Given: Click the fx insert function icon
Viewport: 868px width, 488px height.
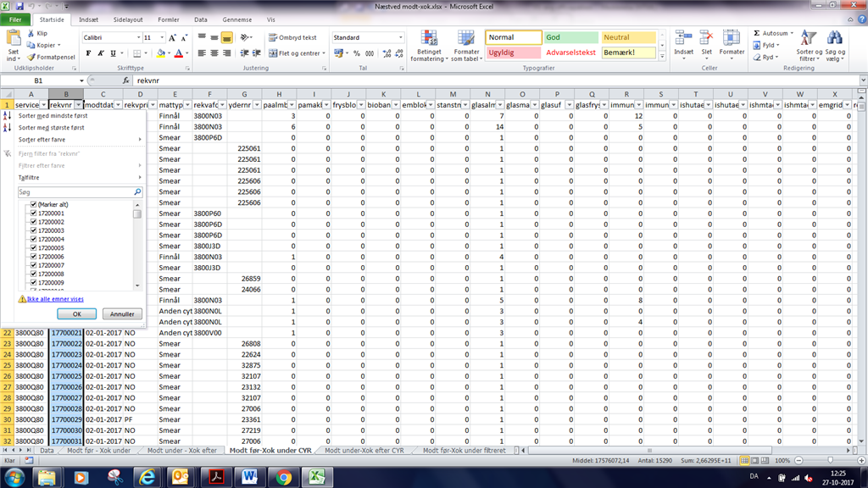Looking at the screenshot, I should point(125,80).
